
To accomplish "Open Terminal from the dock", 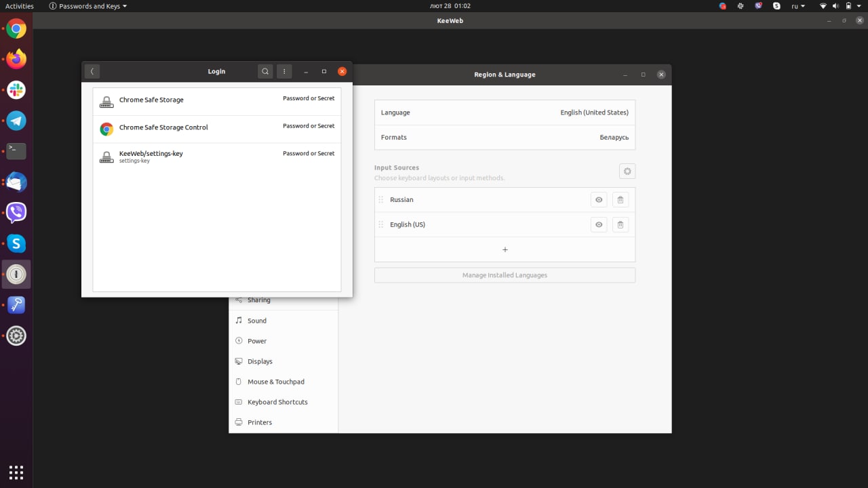I will point(16,151).
